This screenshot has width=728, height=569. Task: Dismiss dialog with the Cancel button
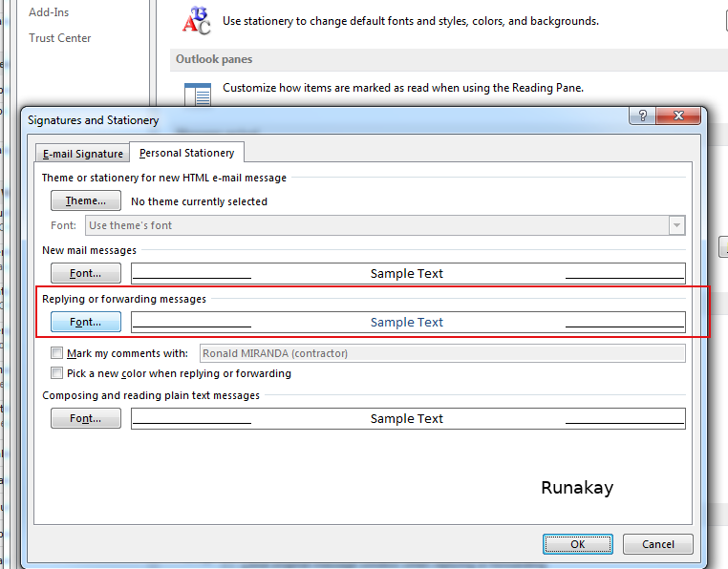pyautogui.click(x=658, y=544)
